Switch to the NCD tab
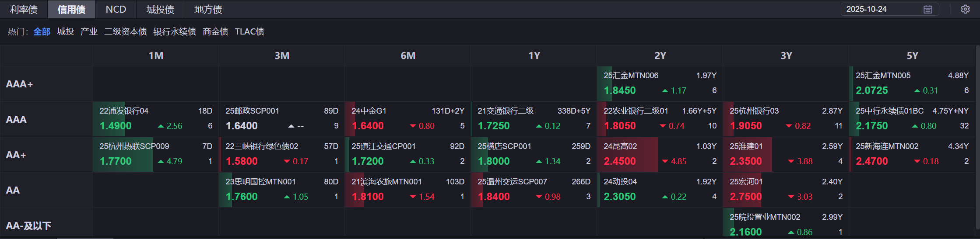This screenshot has height=239, width=980. [x=116, y=9]
